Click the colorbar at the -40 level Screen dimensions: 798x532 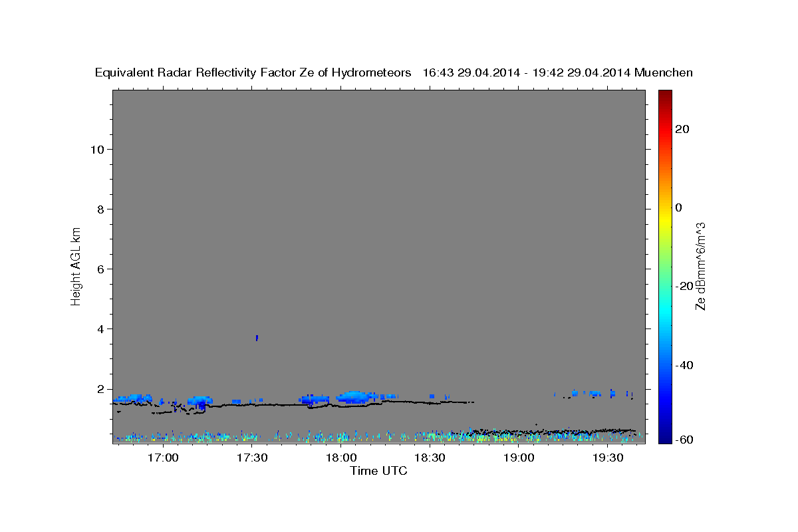(664, 365)
